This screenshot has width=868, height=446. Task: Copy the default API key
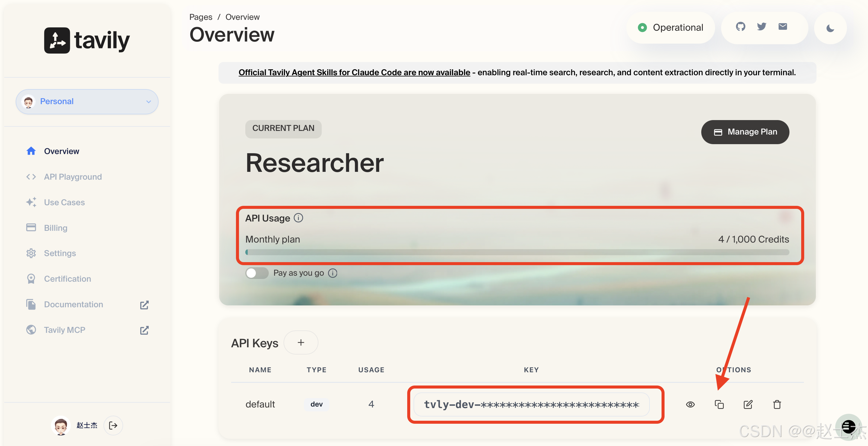(719, 404)
